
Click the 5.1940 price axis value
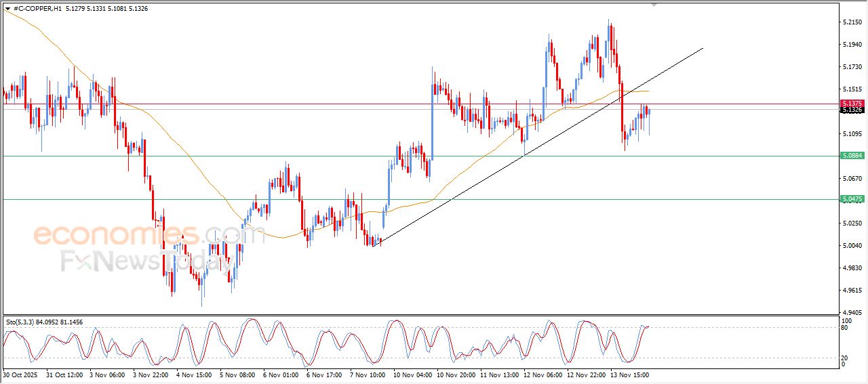pyautogui.click(x=852, y=45)
